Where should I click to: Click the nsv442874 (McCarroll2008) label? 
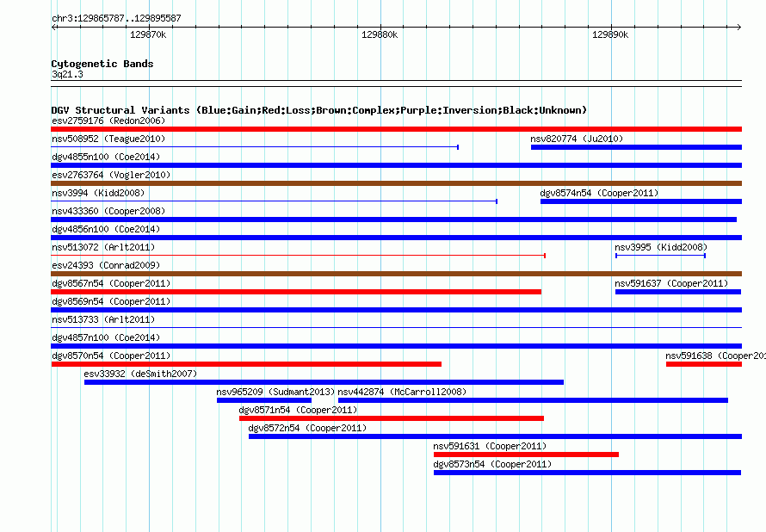pyautogui.click(x=402, y=392)
